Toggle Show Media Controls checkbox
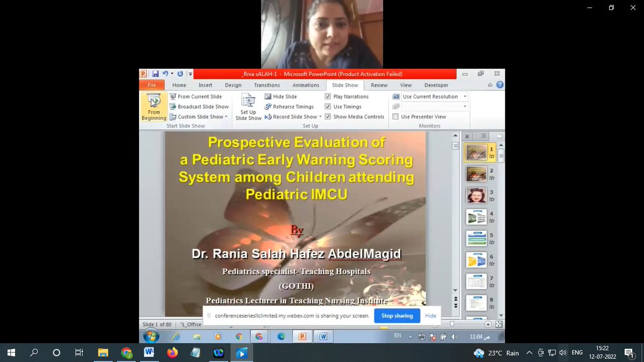This screenshot has width=644, height=362. coord(328,116)
